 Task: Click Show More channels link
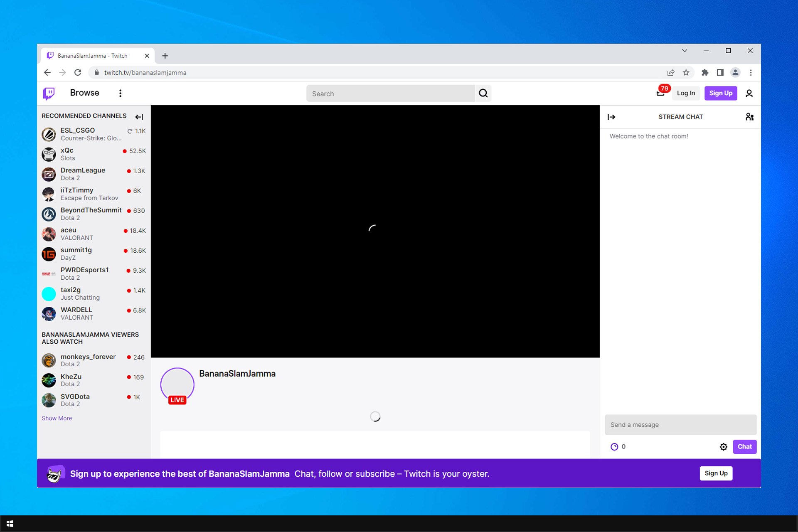tap(57, 418)
